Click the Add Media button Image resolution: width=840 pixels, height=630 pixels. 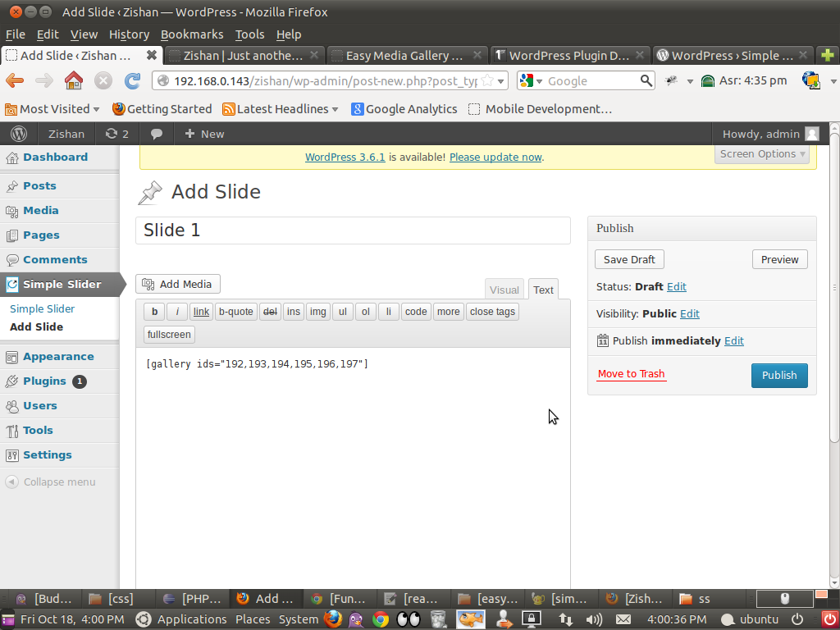tap(178, 284)
